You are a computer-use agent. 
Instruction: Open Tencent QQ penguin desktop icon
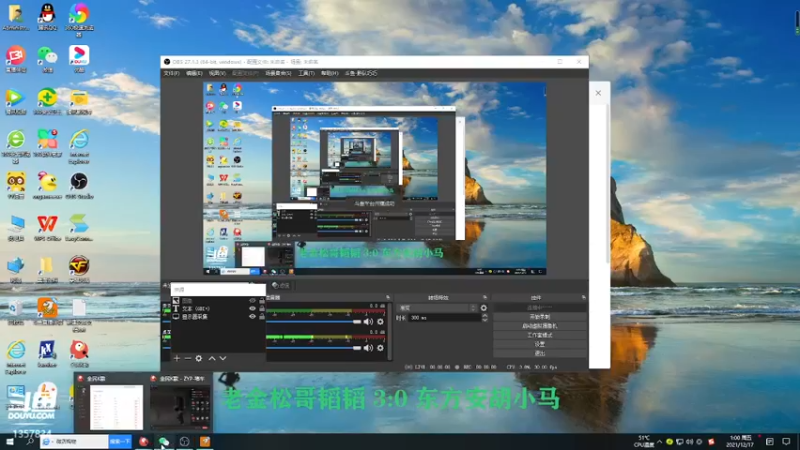pyautogui.click(x=47, y=17)
